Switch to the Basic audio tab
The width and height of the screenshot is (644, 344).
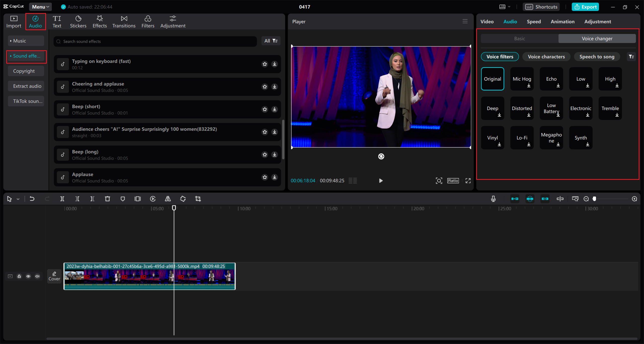click(x=519, y=38)
